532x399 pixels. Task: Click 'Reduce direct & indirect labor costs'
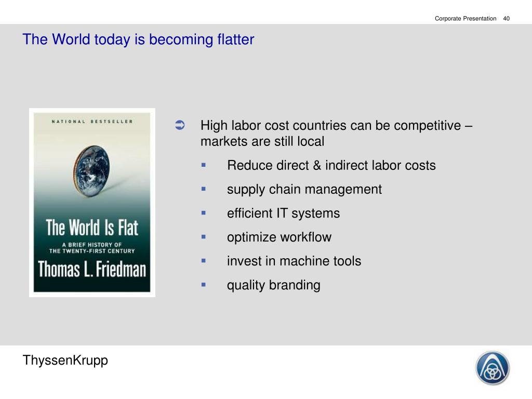331,166
